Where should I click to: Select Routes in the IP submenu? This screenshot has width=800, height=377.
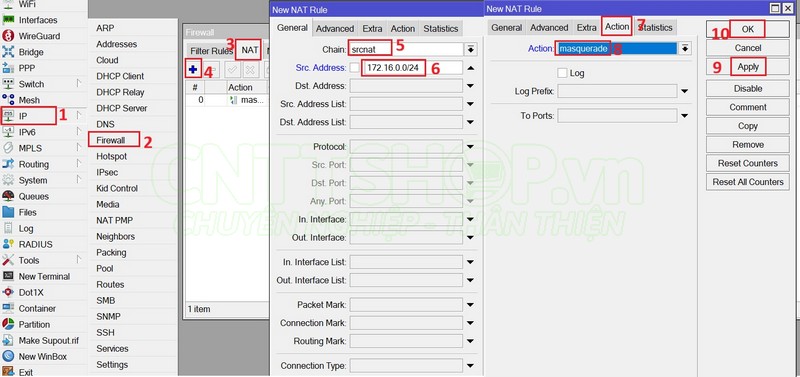pyautogui.click(x=110, y=285)
